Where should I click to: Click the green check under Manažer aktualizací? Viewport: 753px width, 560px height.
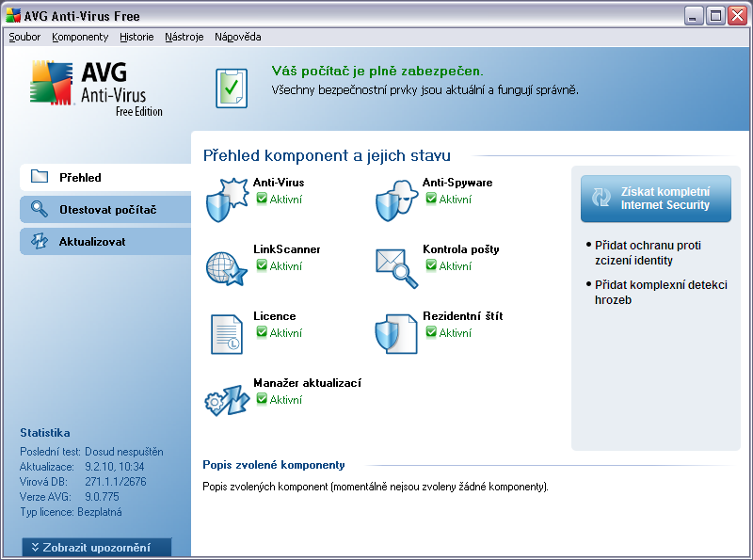coord(262,398)
